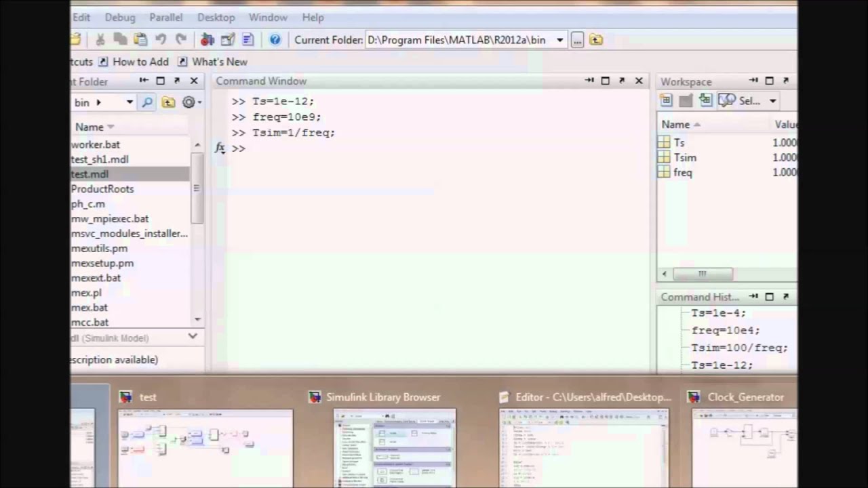Go up one folder level icon beside Current Folder path
Screen dimensions: 868x488
click(596, 40)
